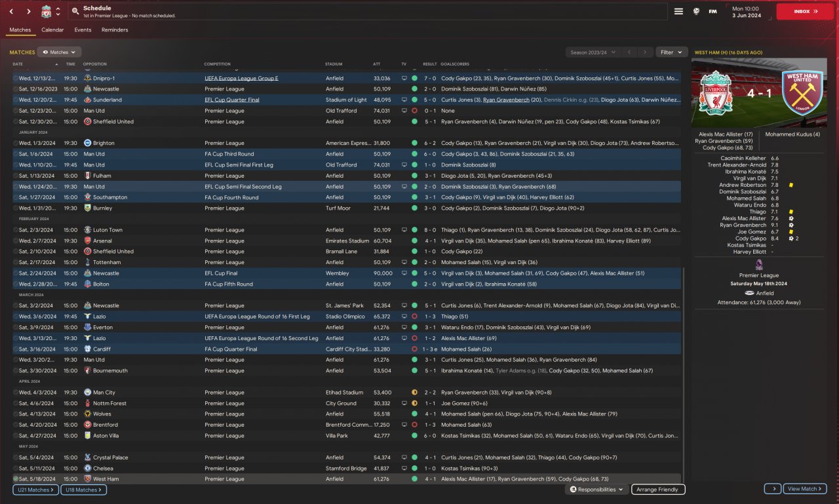This screenshot has height=504, width=839.
Task: Open the Matches view dropdown
Action: tap(59, 52)
